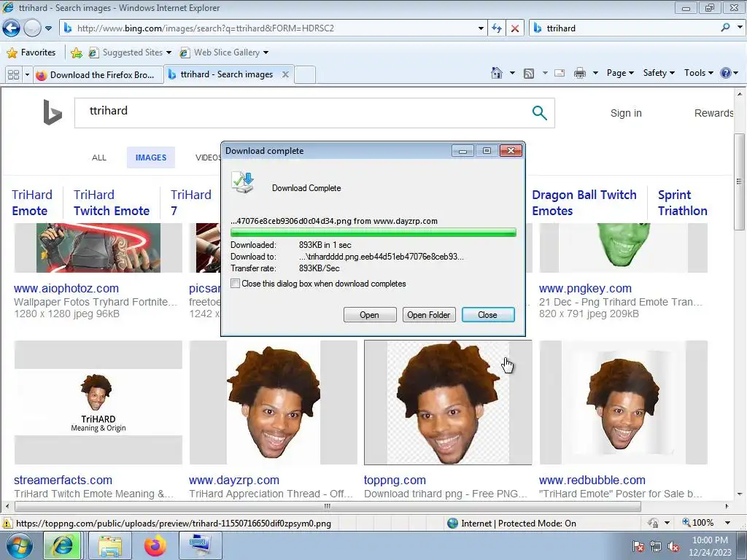Screen dimensions: 747x560
Task: Switch to Download the Firefox Browser tab
Action: tap(98, 75)
